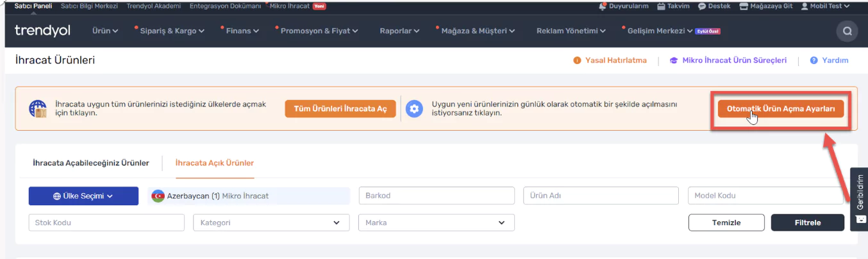The image size is (868, 259).
Task: Expand the Finans menu
Action: [242, 31]
